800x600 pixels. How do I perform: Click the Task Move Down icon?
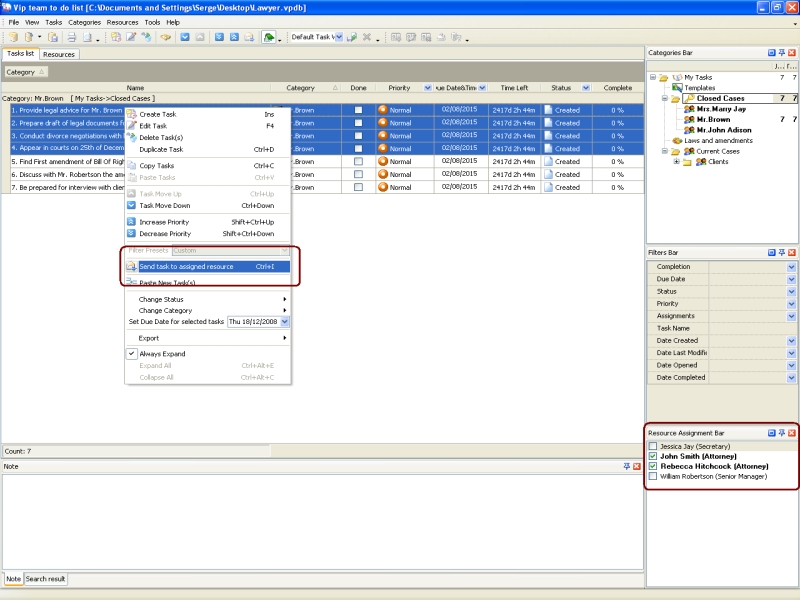(x=131, y=205)
